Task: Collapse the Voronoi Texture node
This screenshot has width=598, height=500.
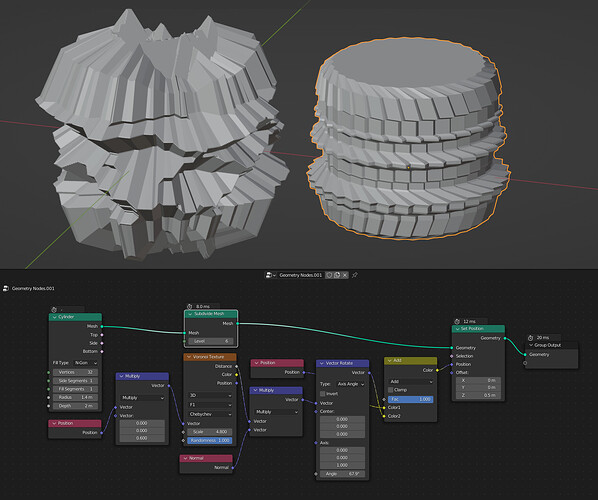Action: coord(189,357)
